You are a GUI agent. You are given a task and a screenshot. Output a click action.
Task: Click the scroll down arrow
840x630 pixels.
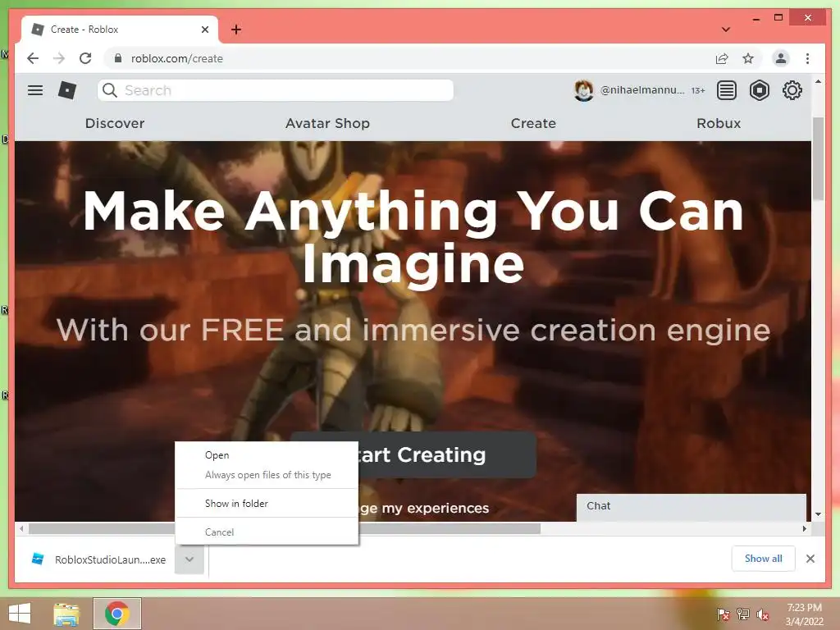[x=818, y=514]
